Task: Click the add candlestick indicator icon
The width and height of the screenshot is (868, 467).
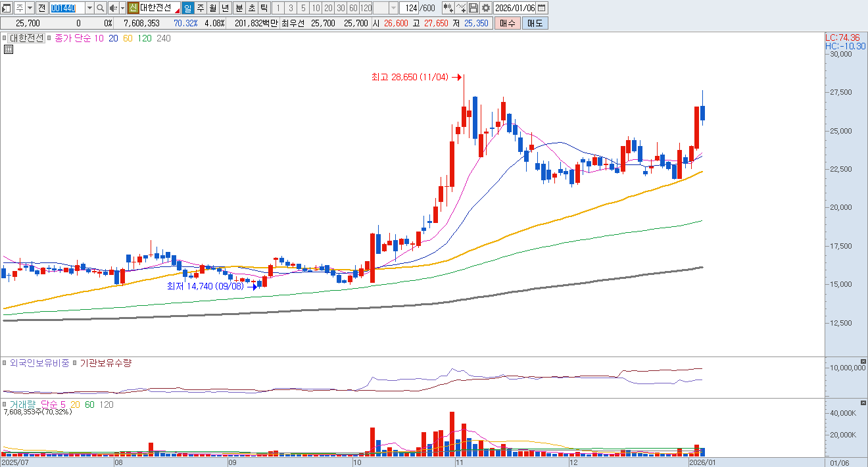Action: [448, 8]
